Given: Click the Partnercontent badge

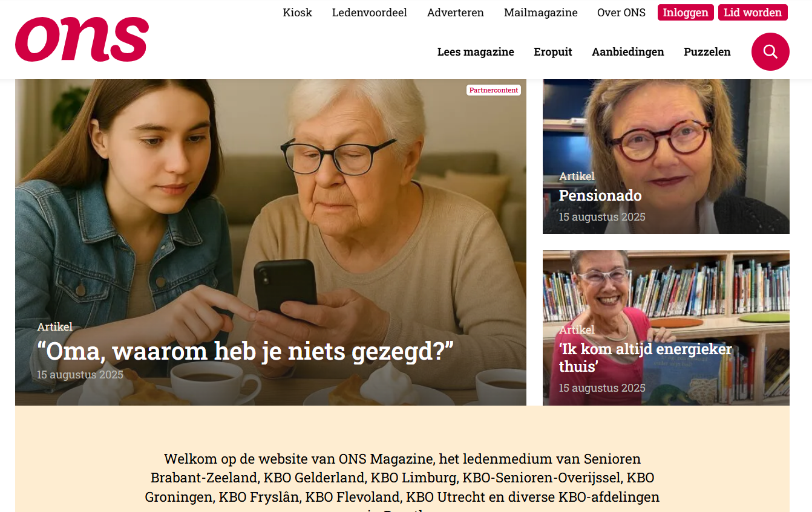Looking at the screenshot, I should coord(494,90).
